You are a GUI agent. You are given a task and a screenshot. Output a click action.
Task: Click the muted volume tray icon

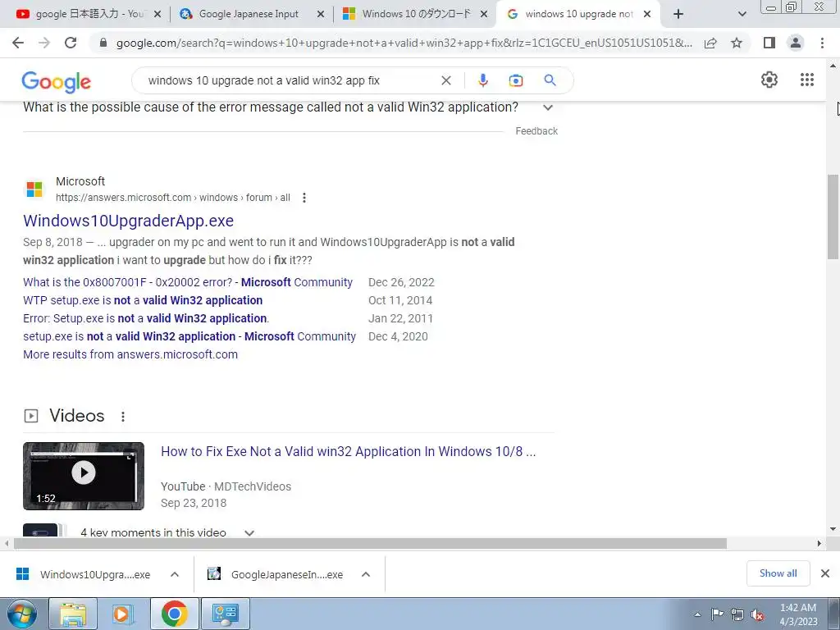tap(757, 615)
